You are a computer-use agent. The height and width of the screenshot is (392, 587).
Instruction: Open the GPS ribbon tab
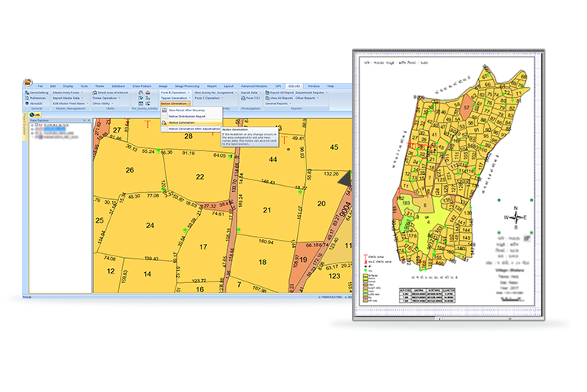(278, 86)
